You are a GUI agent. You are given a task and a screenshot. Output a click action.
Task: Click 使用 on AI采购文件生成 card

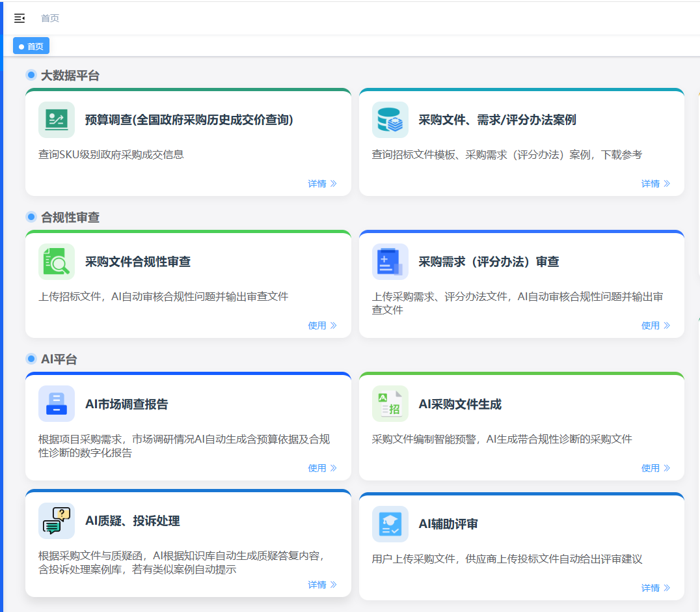[655, 468]
